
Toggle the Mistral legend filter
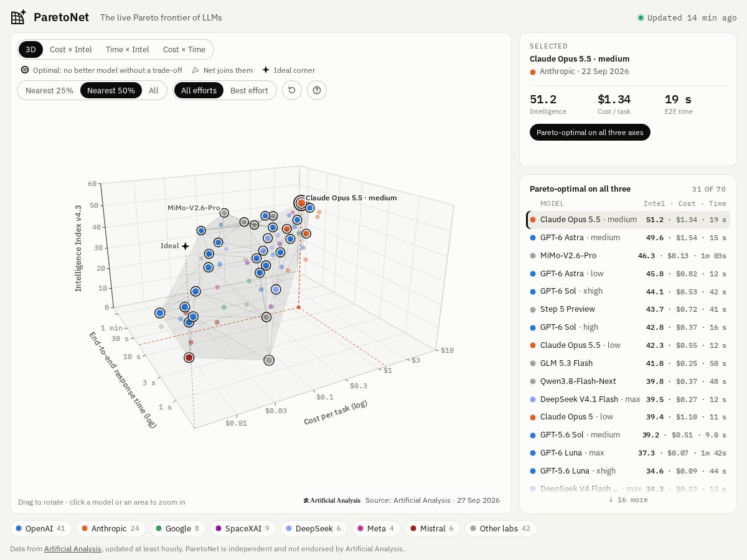click(x=432, y=529)
